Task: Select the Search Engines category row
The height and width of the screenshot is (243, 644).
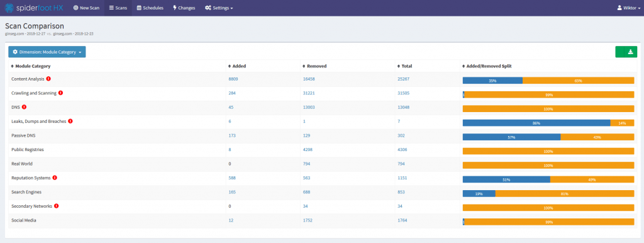Action: click(x=323, y=192)
